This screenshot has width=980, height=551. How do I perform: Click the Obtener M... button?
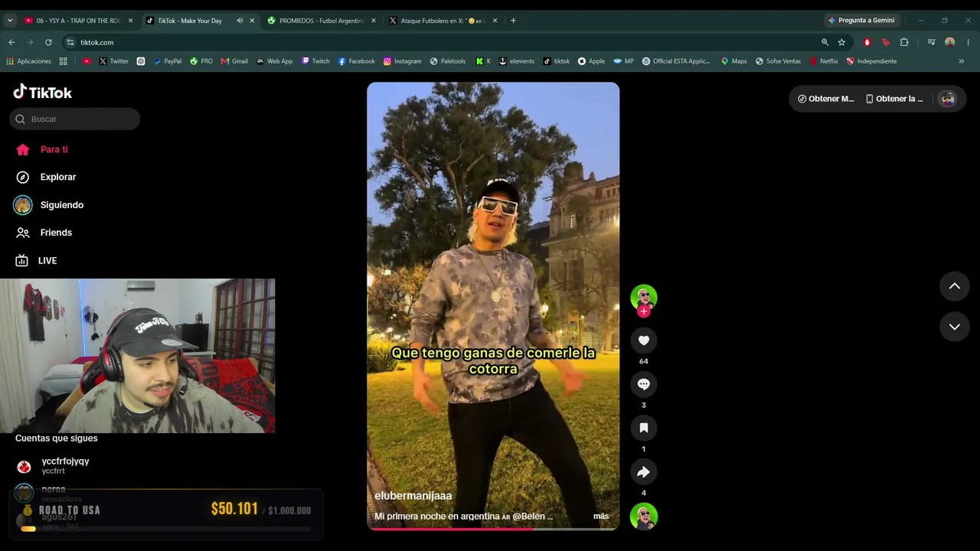[826, 99]
